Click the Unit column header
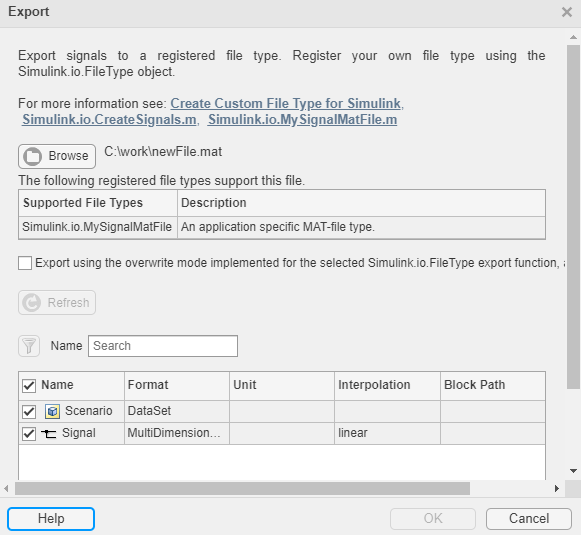This screenshot has width=581, height=535. pyautogui.click(x=282, y=385)
